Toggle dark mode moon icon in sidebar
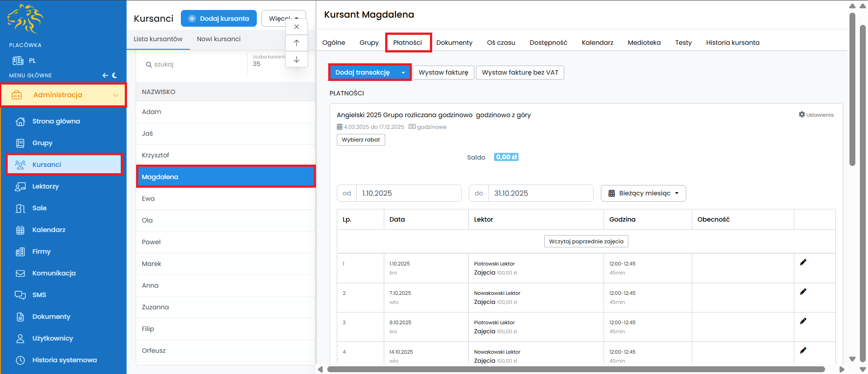 115,76
